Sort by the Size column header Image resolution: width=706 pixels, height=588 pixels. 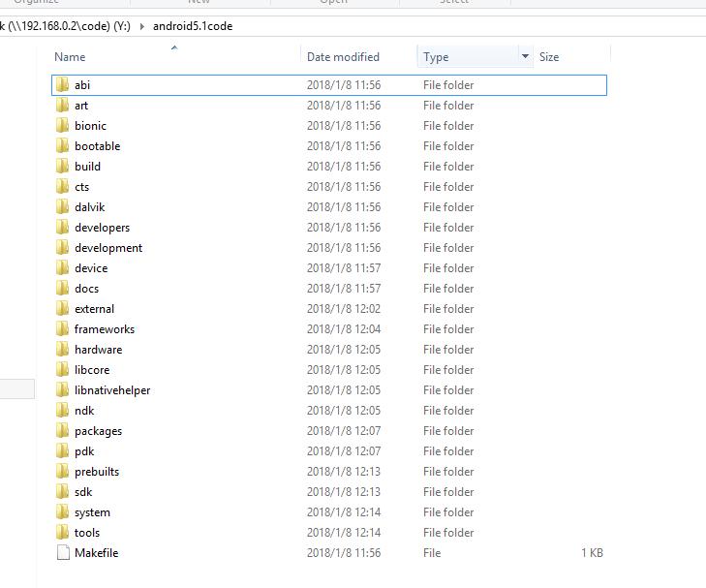click(x=549, y=57)
